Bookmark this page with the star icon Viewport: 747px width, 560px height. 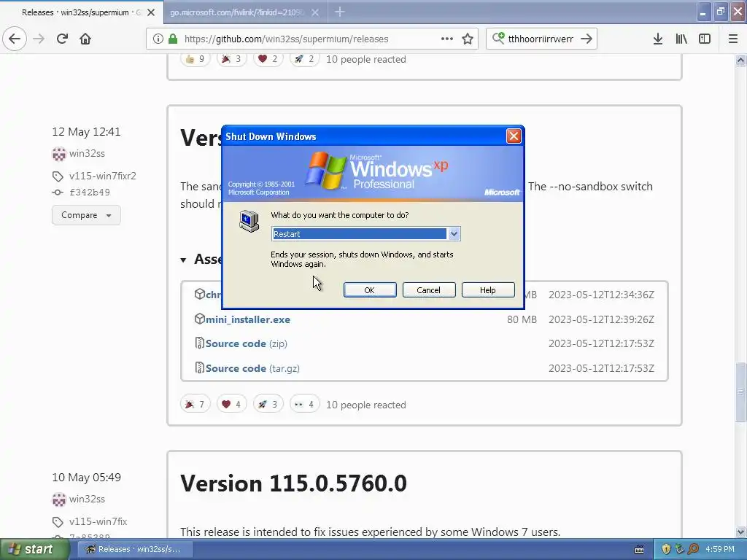[x=468, y=39]
